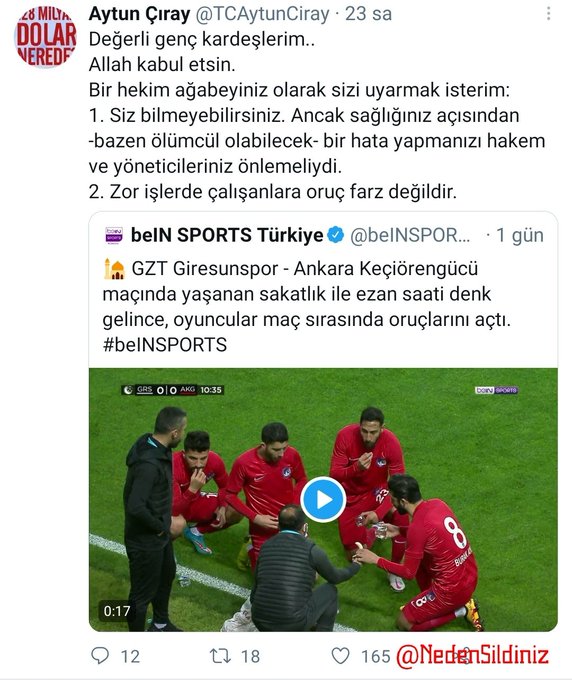Like the tweet with the heart icon

[340, 655]
